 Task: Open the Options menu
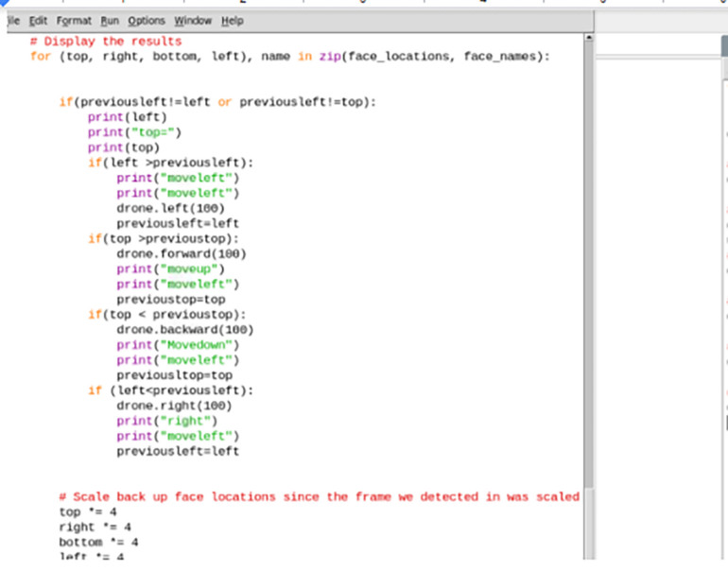pos(147,21)
